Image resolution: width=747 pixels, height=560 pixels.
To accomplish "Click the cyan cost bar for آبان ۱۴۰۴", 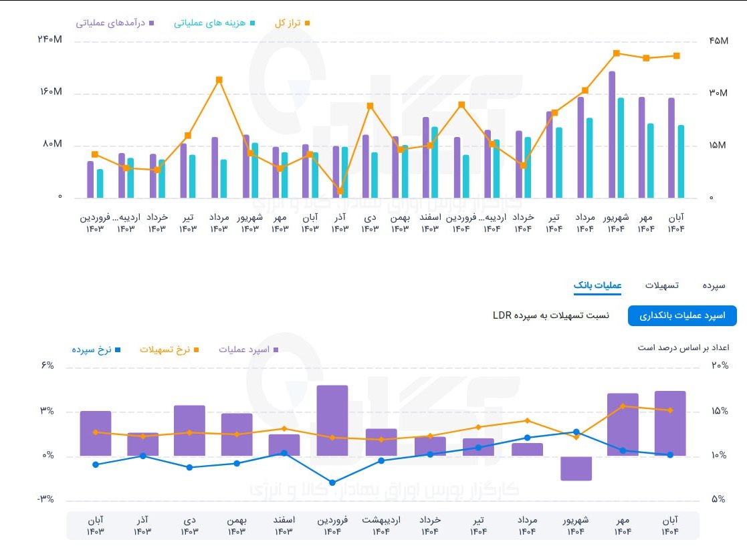I will coord(681,161).
